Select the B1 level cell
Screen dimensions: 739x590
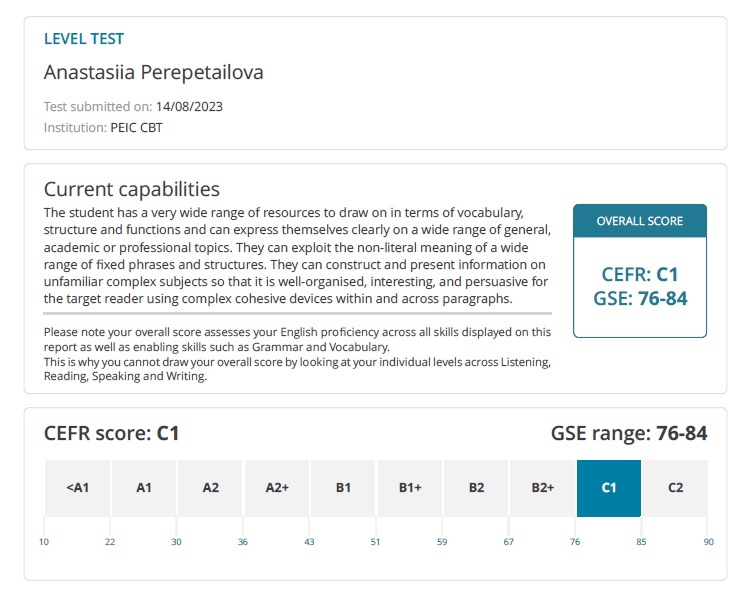[x=343, y=488]
